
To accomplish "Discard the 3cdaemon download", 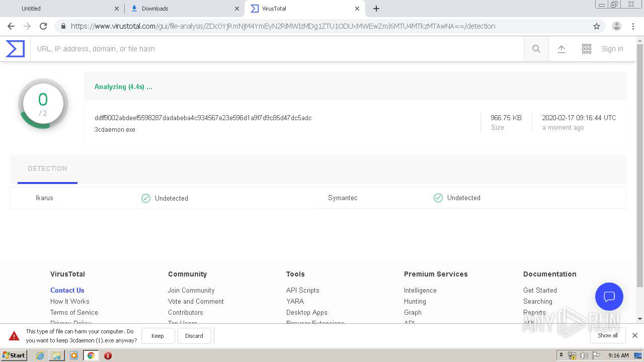I will pos(194,336).
